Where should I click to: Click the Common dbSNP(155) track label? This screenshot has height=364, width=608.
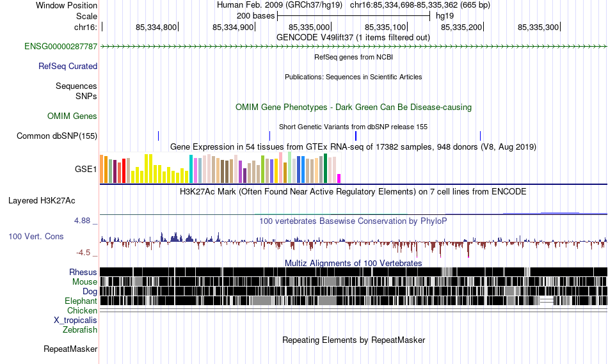tap(57, 136)
